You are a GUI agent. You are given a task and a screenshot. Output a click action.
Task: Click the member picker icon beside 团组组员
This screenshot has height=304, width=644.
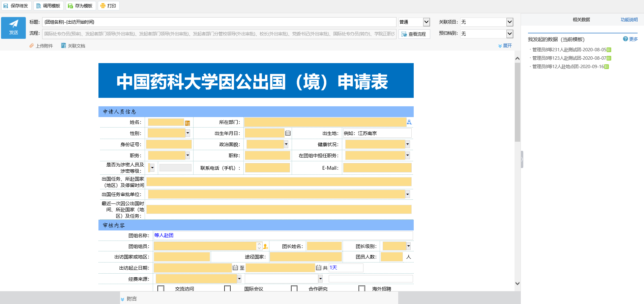(x=265, y=247)
